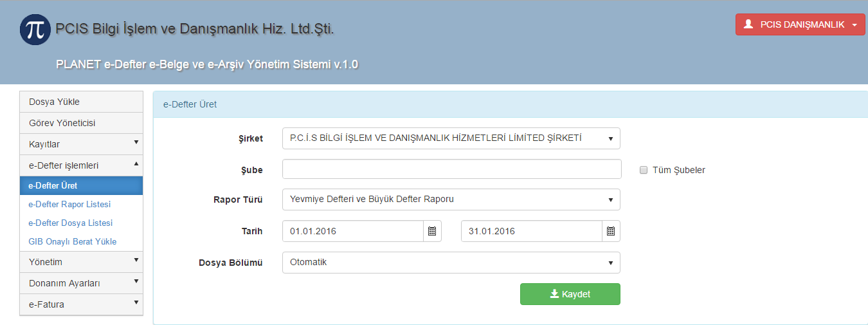Open the Şirket dropdown

click(451, 138)
